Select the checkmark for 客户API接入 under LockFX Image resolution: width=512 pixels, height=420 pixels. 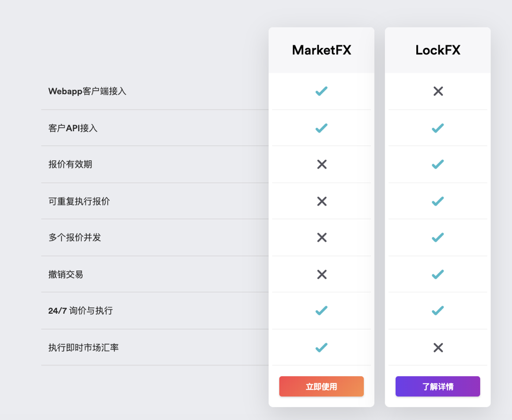pos(438,128)
